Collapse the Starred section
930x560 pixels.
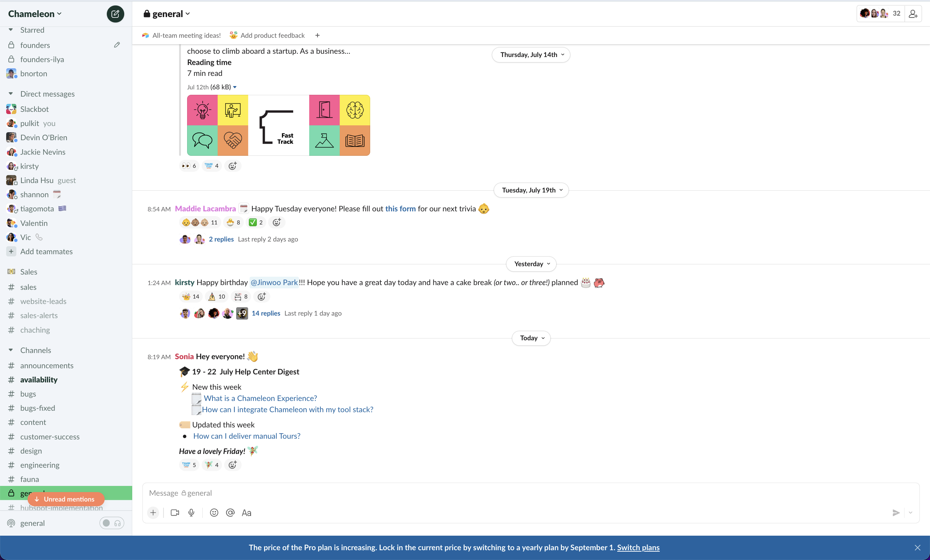click(x=11, y=30)
